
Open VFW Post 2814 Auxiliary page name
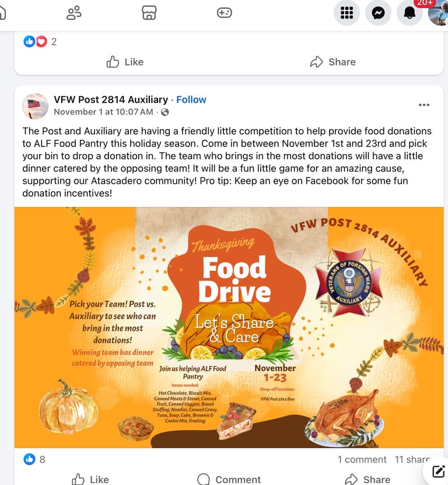(x=111, y=100)
